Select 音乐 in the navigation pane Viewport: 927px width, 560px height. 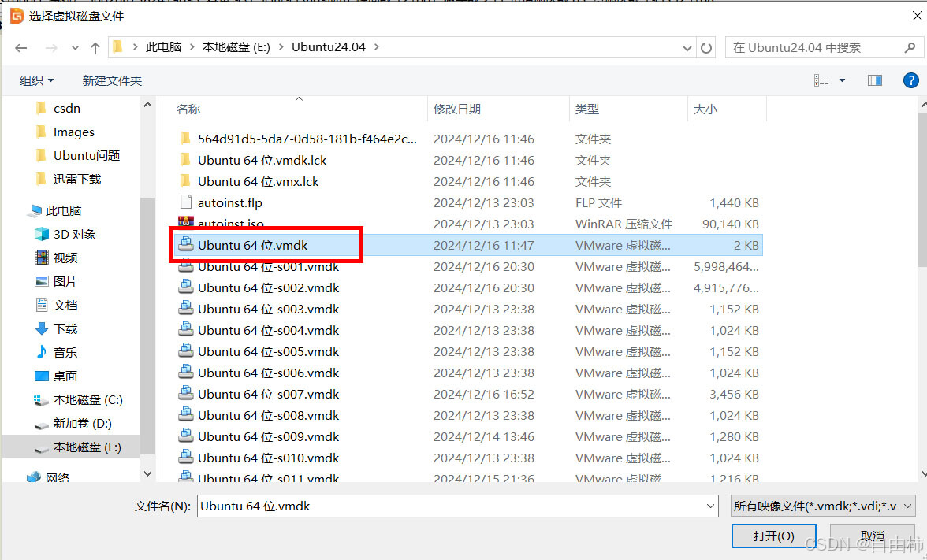(x=65, y=353)
